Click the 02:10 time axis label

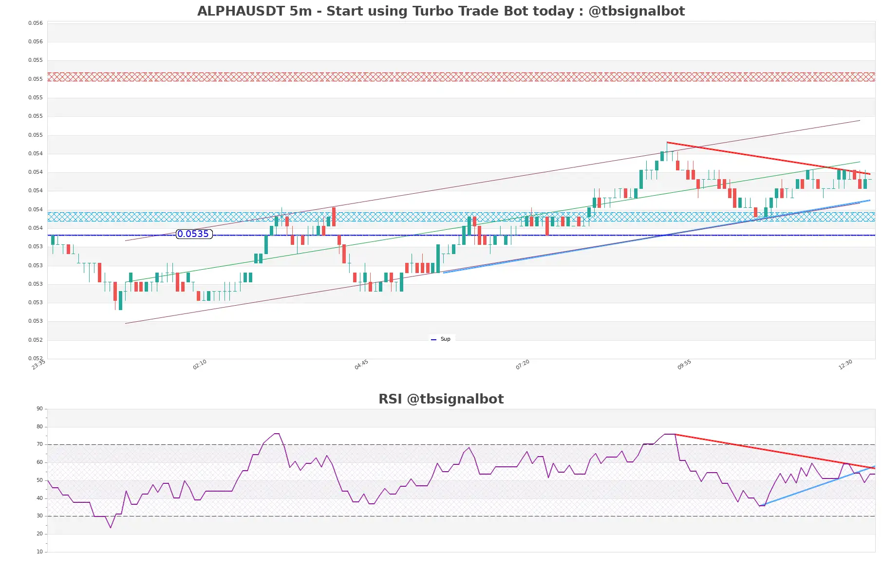click(200, 365)
